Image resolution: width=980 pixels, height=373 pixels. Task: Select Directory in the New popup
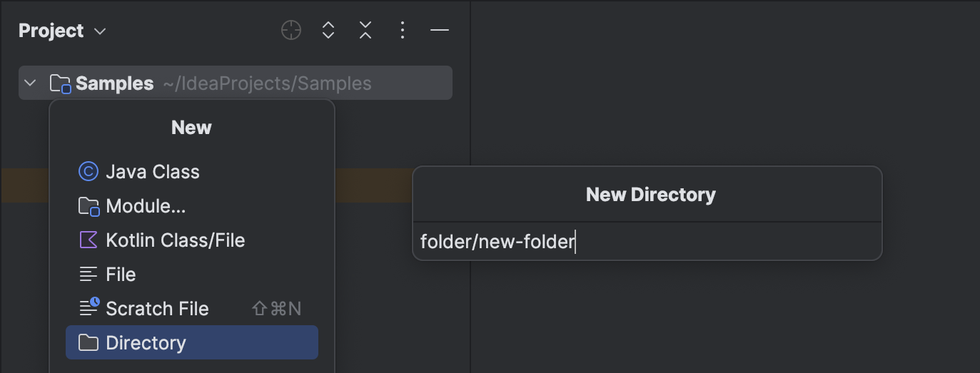(x=146, y=343)
